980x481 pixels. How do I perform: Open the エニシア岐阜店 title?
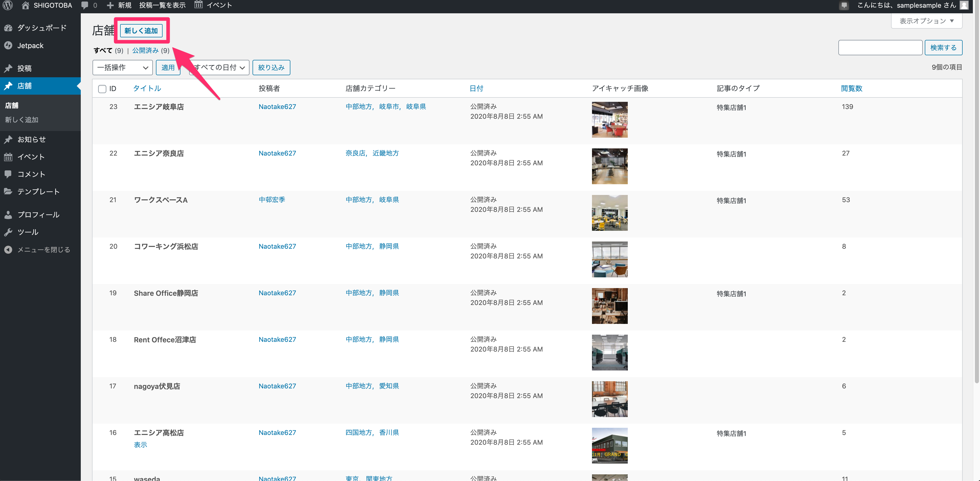159,107
